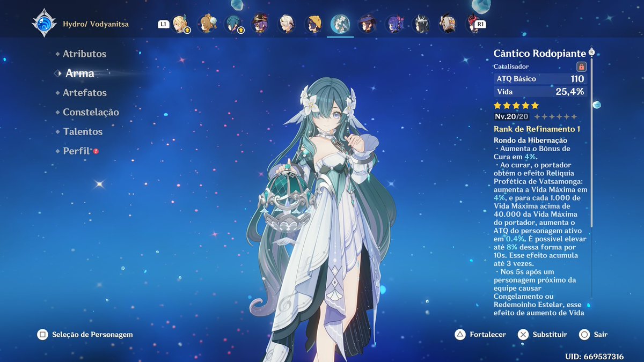
Task: Select the dark blue wide-hat character portrait
Action: [367, 24]
